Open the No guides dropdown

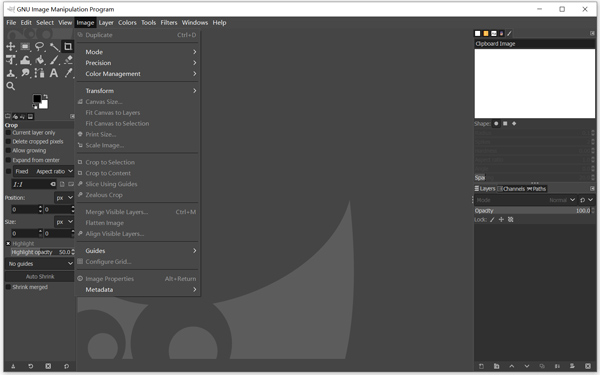point(39,264)
